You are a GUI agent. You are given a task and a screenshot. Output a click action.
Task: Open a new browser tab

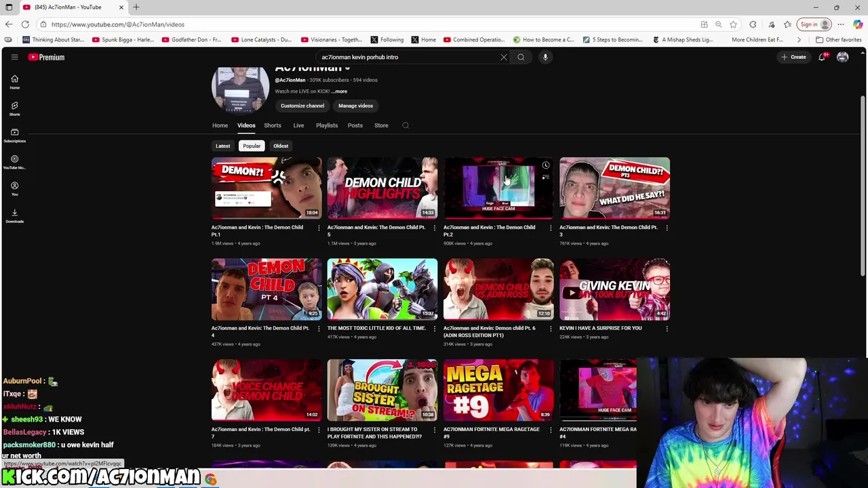[x=136, y=7]
